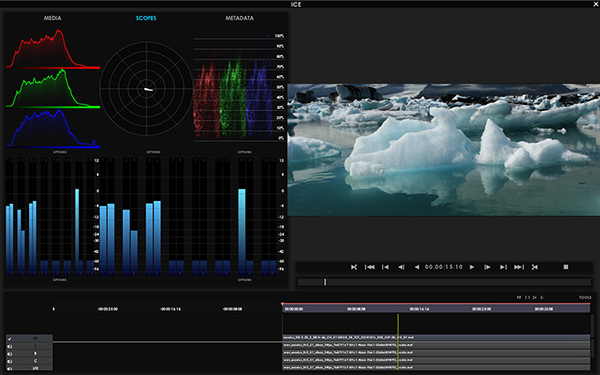This screenshot has width=600, height=375.
Task: Open OPTIONS under the RGB parade waveform
Action: click(245, 152)
